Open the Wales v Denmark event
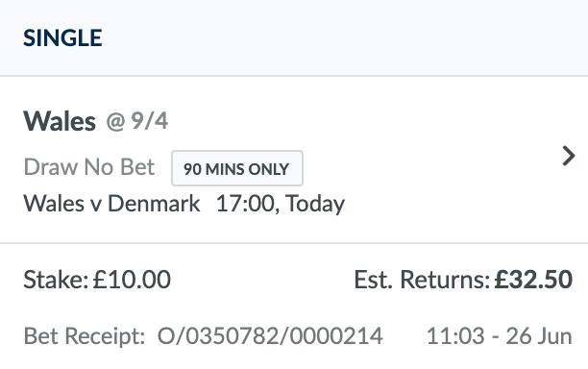Image resolution: width=588 pixels, height=369 pixels. point(111,204)
